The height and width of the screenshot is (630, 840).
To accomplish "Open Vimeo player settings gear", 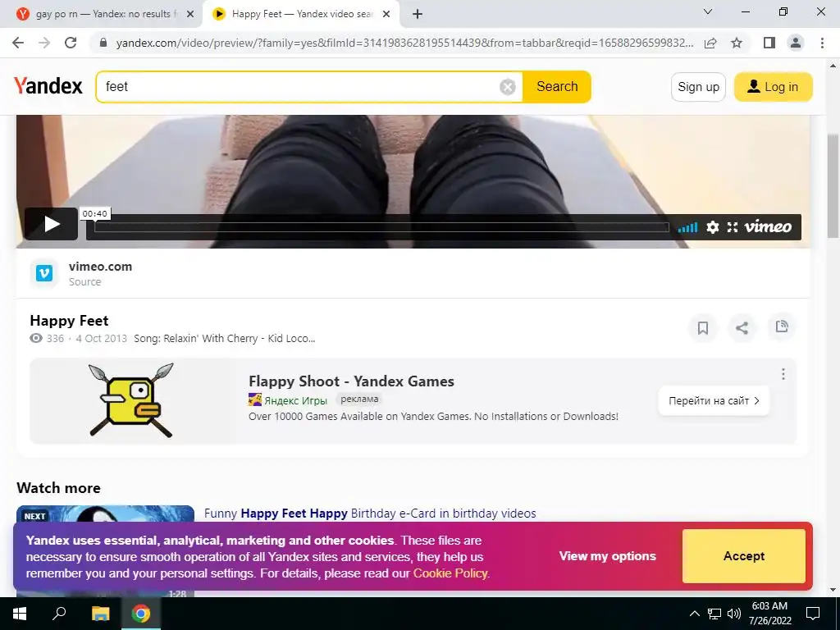I will 713,227.
